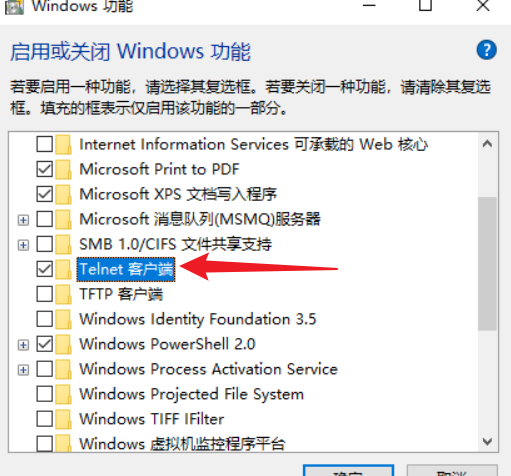Check Windows Identity Foundation 3.5 box

tap(45, 319)
